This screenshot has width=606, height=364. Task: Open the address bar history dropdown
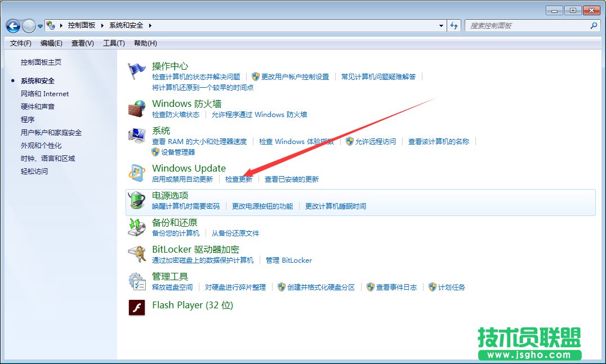click(x=442, y=25)
